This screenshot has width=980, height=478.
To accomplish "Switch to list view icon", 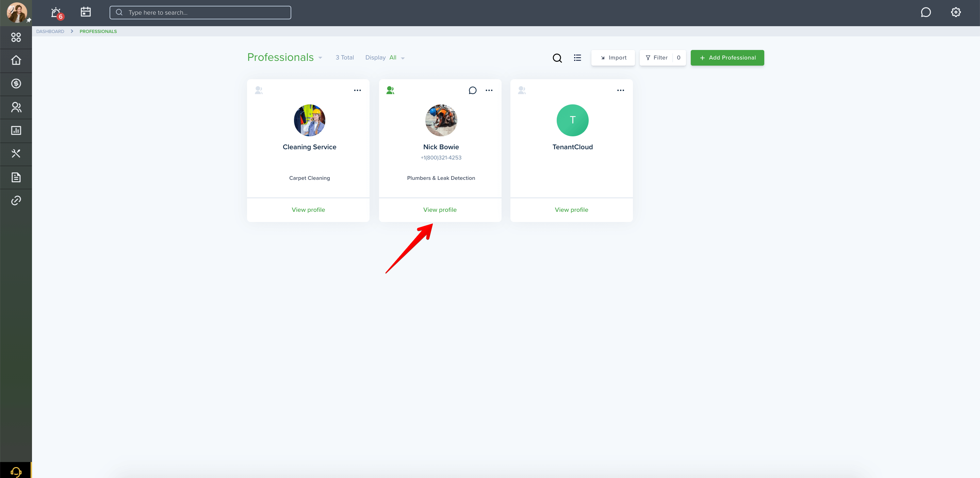I will click(x=577, y=58).
